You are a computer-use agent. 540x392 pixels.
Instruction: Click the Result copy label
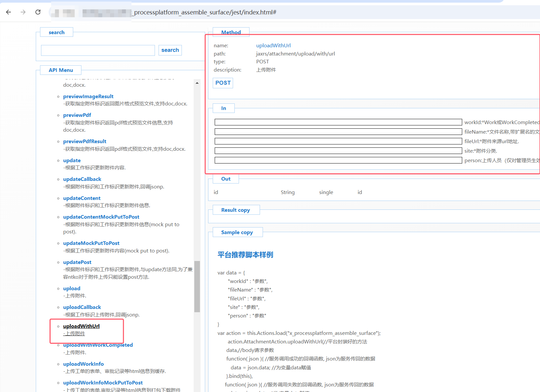[235, 210]
